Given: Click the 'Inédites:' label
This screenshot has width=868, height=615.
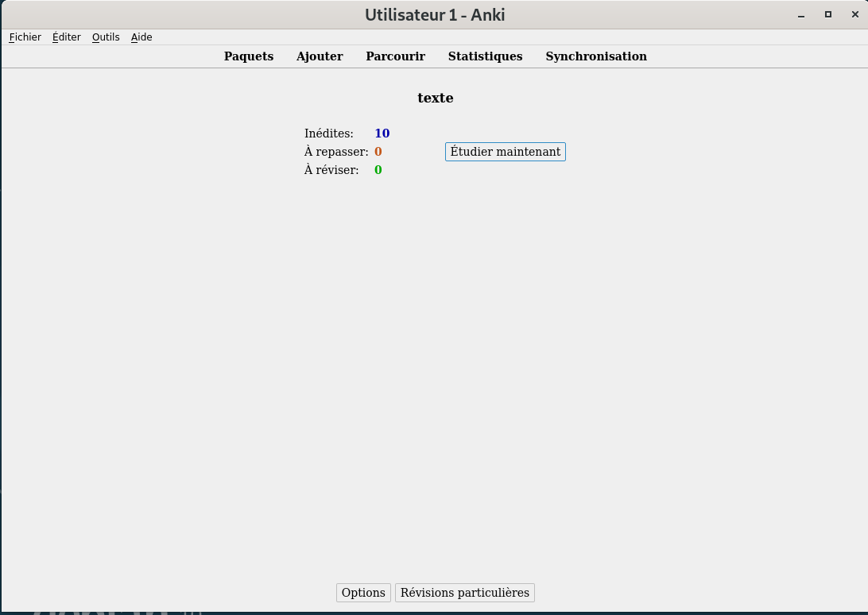Looking at the screenshot, I should tap(329, 133).
